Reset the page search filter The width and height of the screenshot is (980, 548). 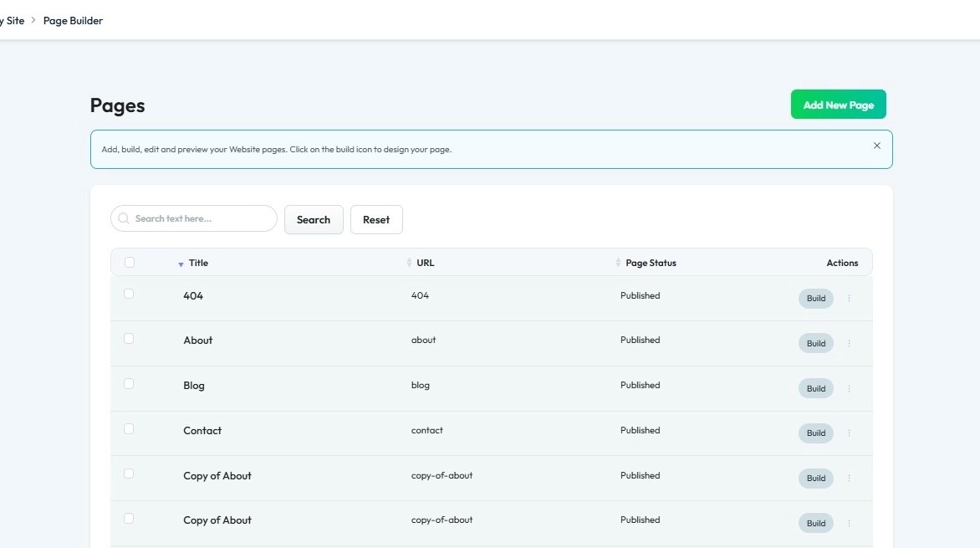[x=376, y=219]
